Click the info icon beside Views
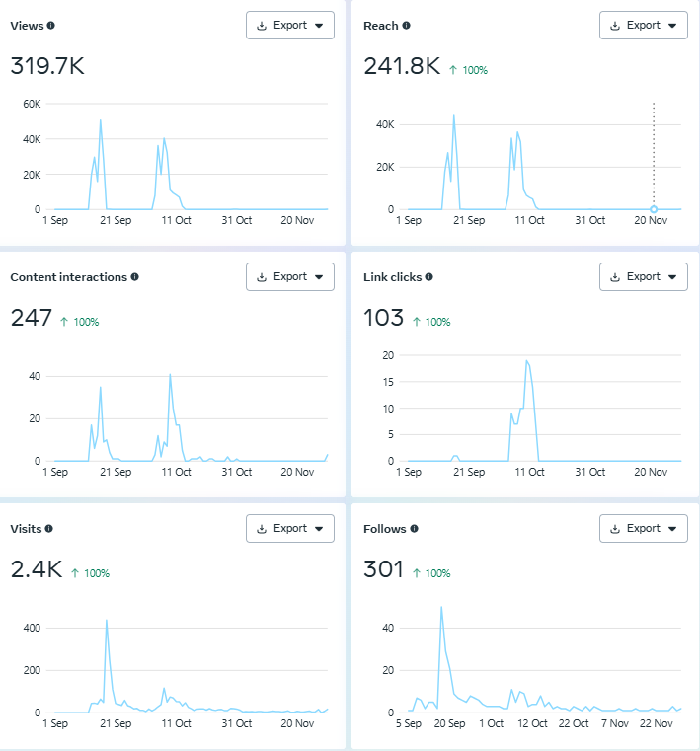This screenshot has width=700, height=751. [x=51, y=26]
